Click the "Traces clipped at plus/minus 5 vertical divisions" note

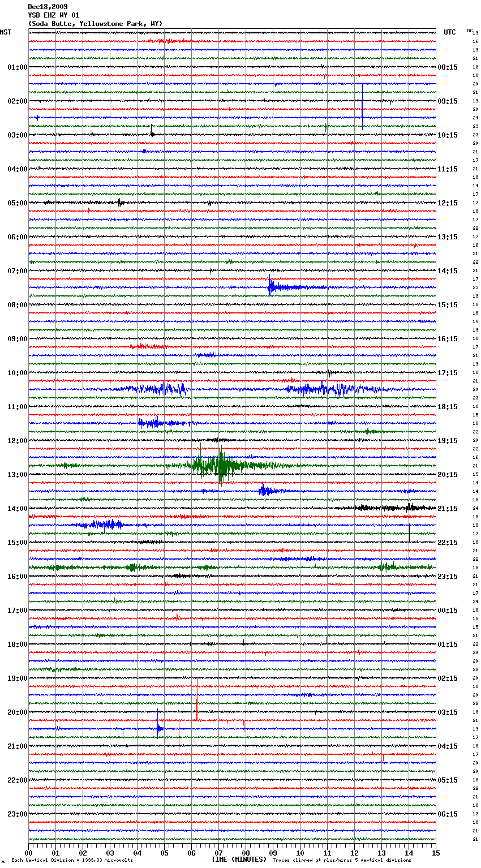pyautogui.click(x=342, y=860)
